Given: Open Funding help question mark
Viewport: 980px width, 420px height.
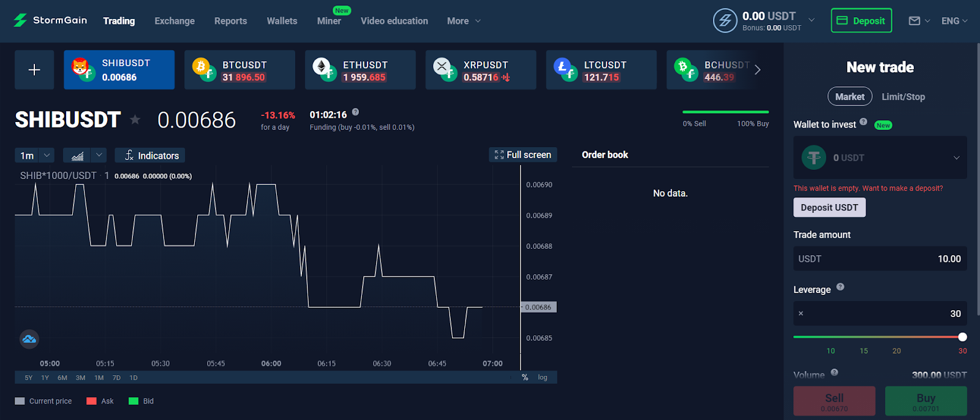Looking at the screenshot, I should (355, 112).
